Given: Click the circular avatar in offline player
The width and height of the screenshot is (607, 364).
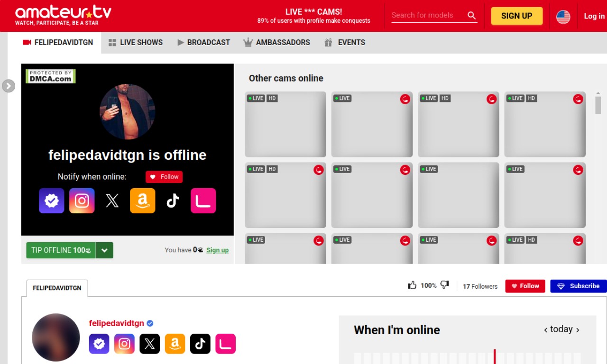Looking at the screenshot, I should [127, 112].
